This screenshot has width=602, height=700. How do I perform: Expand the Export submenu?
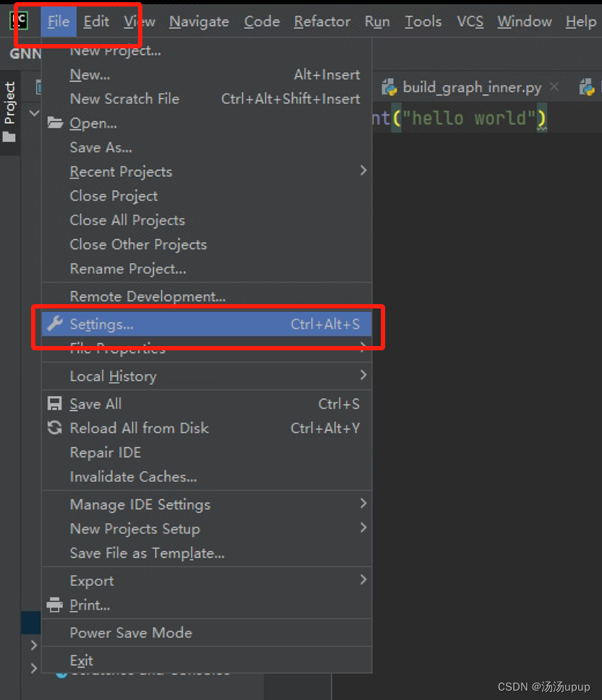206,580
